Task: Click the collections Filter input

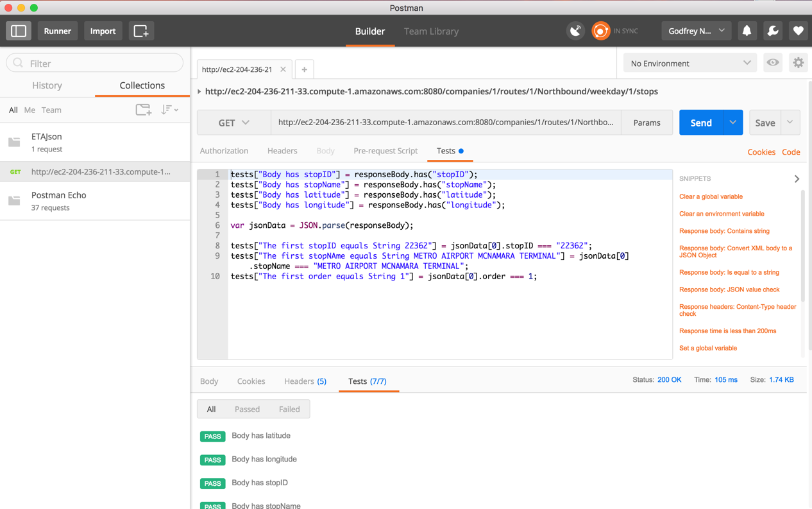Action: (x=95, y=63)
